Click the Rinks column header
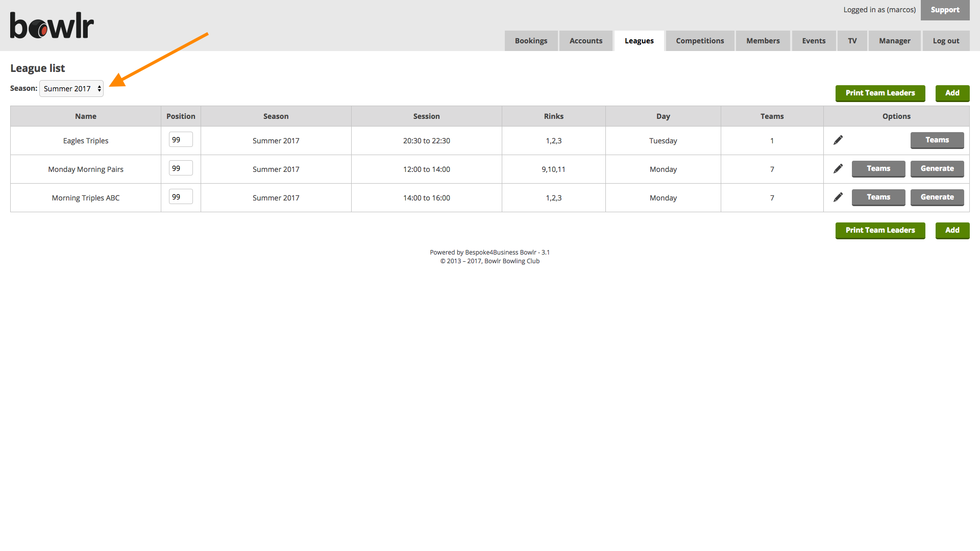This screenshot has width=980, height=551. coord(554,116)
